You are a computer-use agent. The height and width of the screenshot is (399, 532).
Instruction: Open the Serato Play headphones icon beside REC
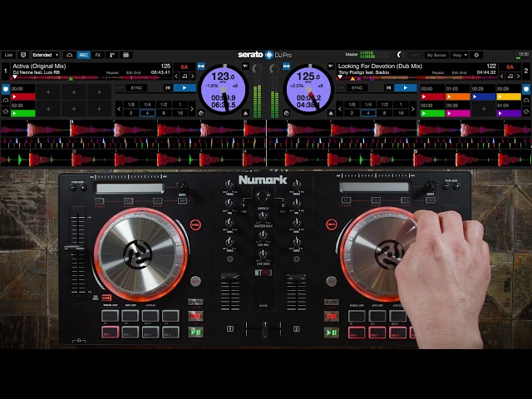70,55
